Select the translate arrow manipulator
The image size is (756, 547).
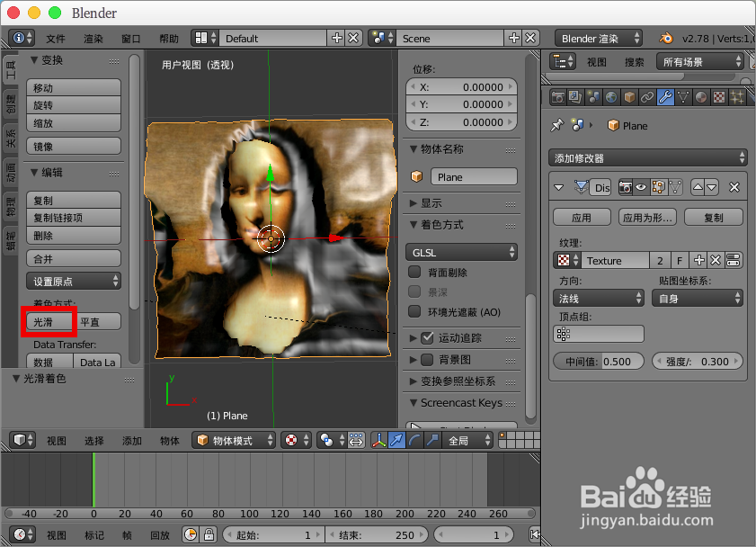(x=396, y=440)
